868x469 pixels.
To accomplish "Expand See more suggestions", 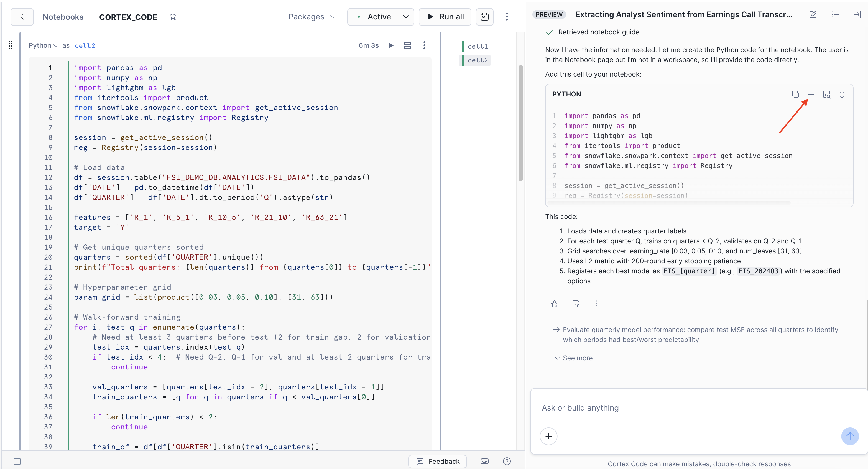I will 573,358.
